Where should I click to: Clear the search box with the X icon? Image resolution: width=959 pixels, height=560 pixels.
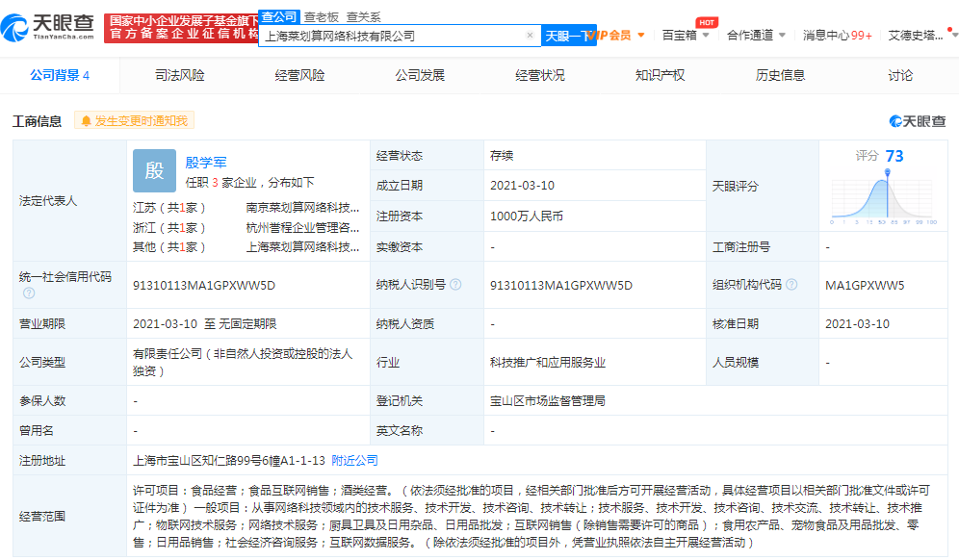[x=530, y=36]
